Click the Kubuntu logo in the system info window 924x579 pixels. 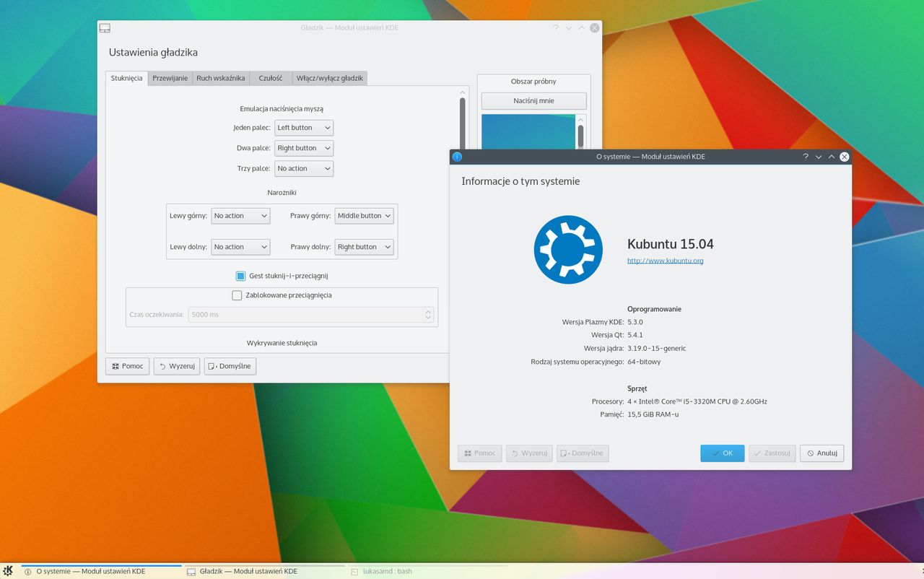coord(568,249)
